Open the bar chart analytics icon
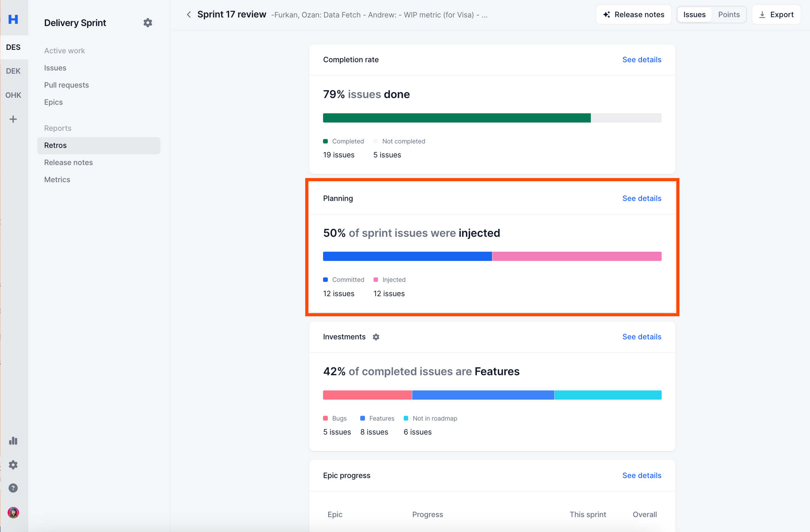Screen dimensions: 810x532 coord(13,441)
